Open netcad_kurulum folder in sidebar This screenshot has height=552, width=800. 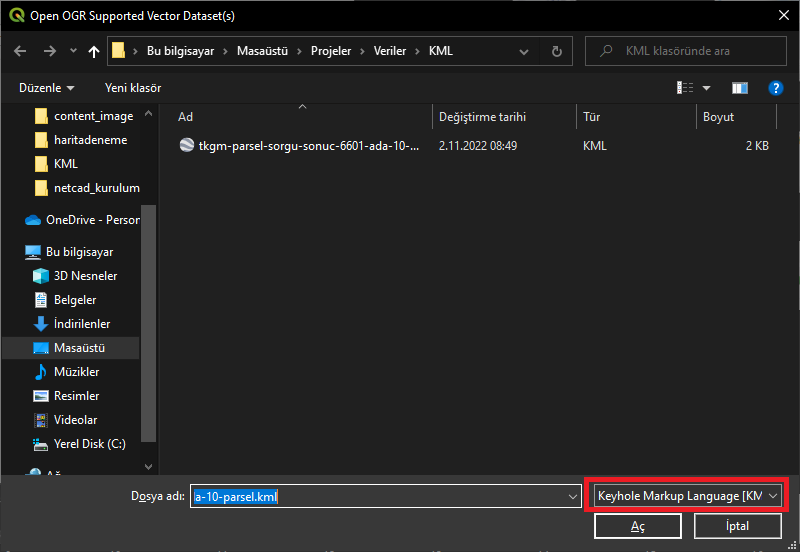86,188
